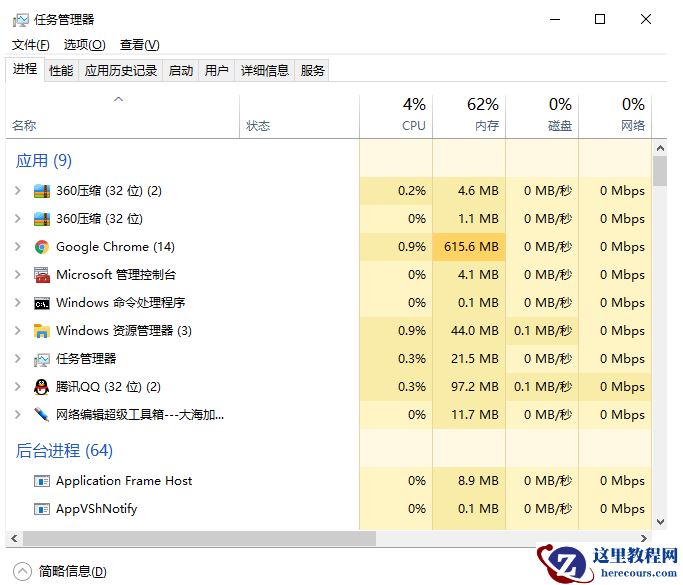This screenshot has width=683, height=585.
Task: Click the Windows 命令处理程序 console icon
Action: pyautogui.click(x=42, y=303)
